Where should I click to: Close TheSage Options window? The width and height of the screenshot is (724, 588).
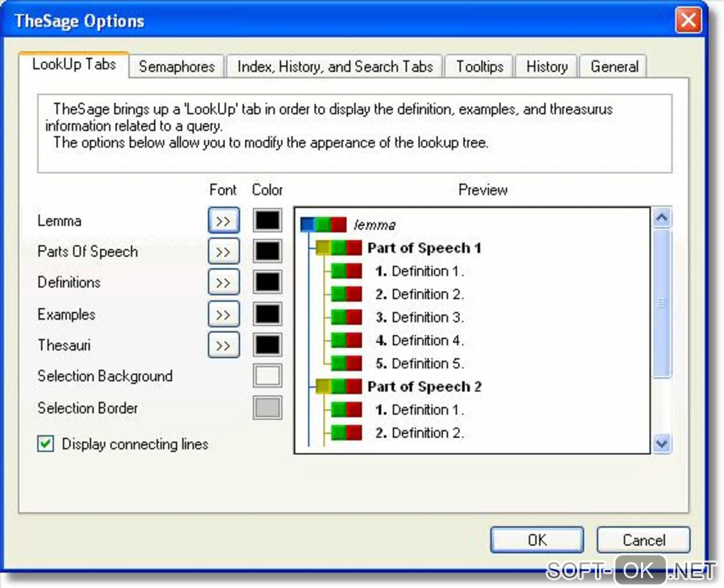688,21
